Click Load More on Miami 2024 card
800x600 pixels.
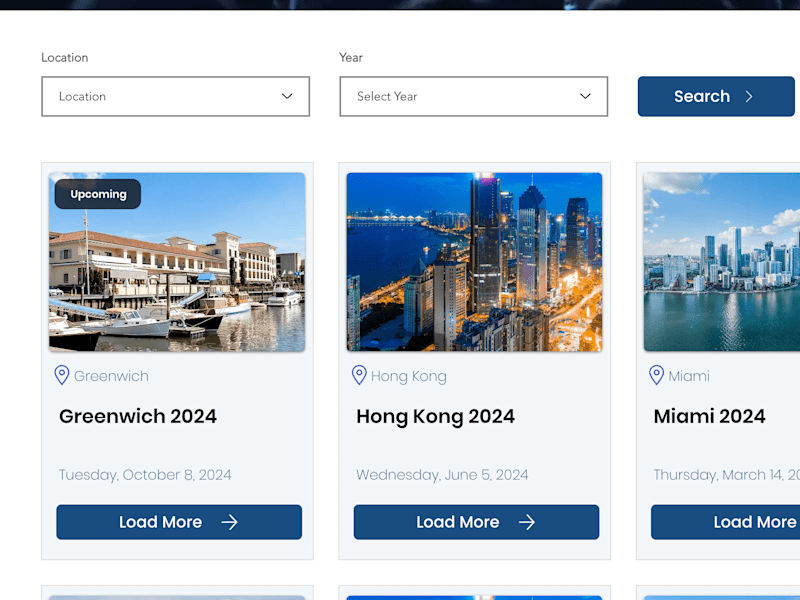[x=726, y=522]
